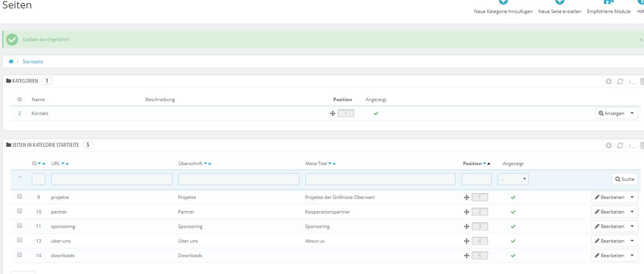Image resolution: width=644 pixels, height=274 pixels.
Task: Select checkbox for uber-uns row
Action: coord(20,240)
